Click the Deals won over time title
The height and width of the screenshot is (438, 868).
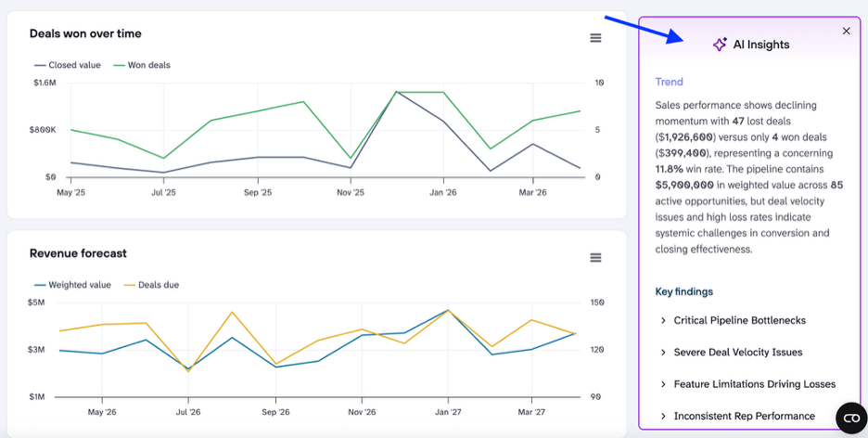pyautogui.click(x=85, y=33)
